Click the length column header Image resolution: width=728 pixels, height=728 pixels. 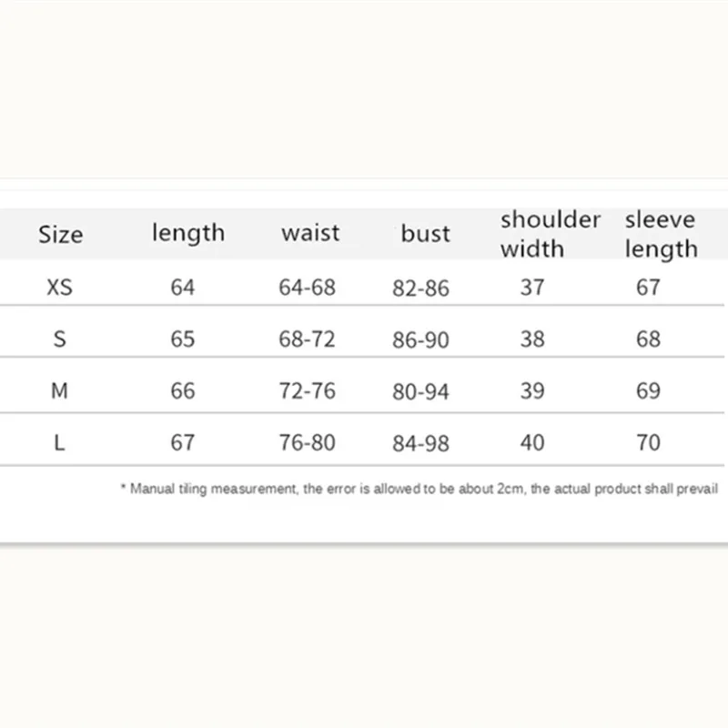[x=187, y=233]
